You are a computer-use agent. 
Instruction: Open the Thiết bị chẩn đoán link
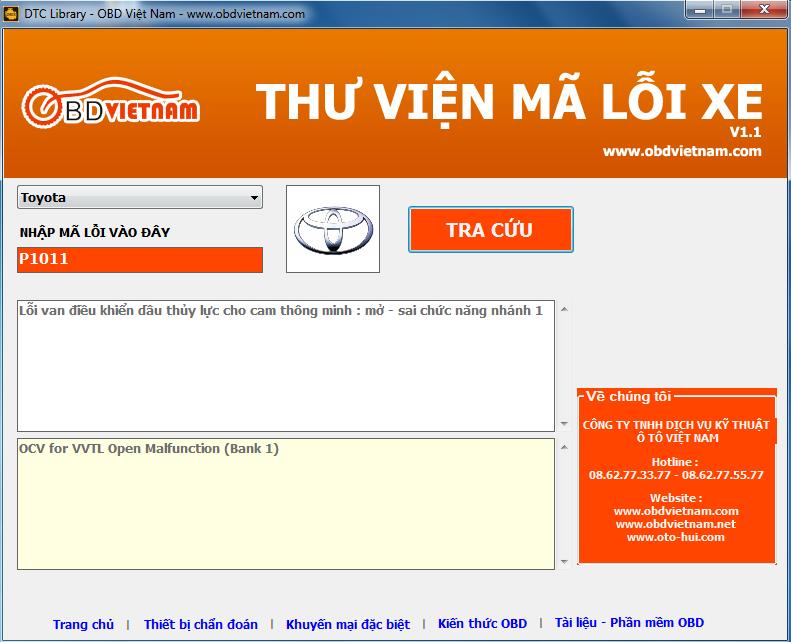(x=201, y=624)
